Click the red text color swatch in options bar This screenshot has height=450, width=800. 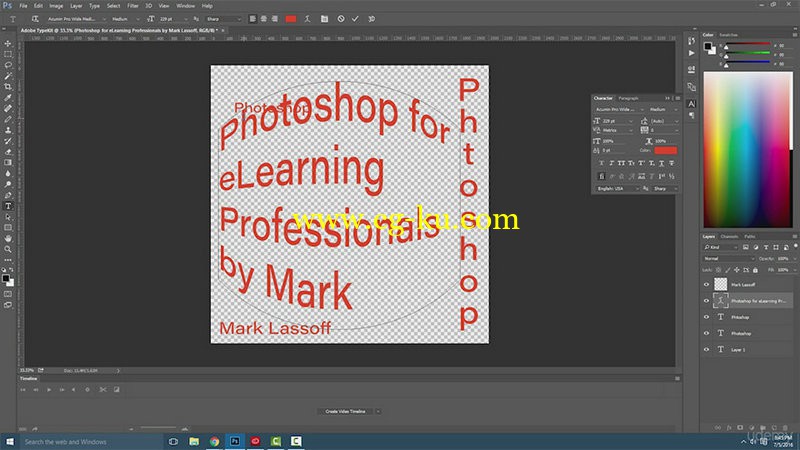(291, 19)
